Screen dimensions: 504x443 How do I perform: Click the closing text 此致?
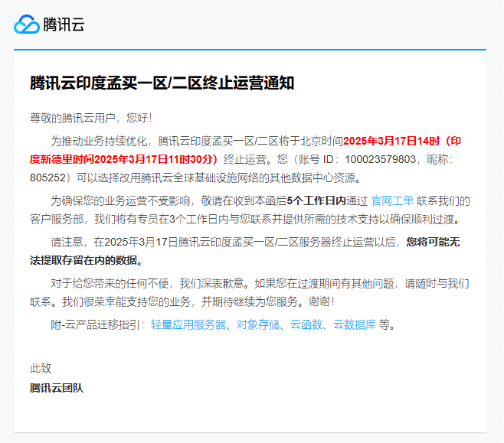(x=41, y=368)
